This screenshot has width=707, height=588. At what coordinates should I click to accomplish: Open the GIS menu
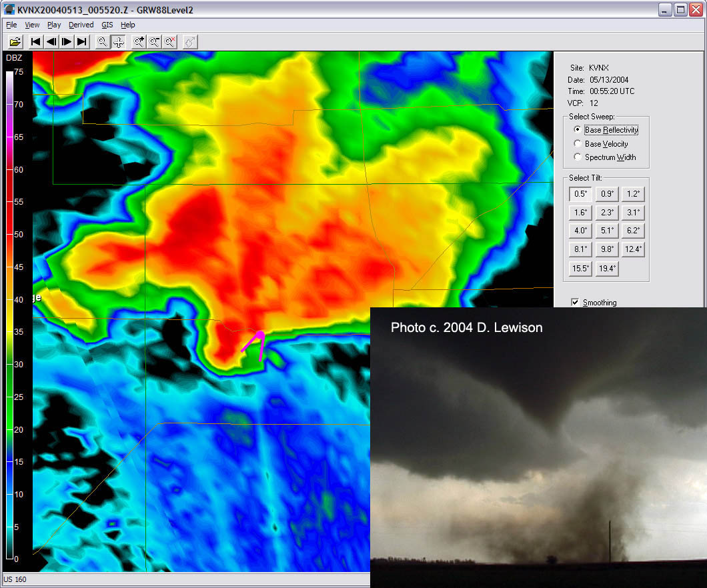107,25
